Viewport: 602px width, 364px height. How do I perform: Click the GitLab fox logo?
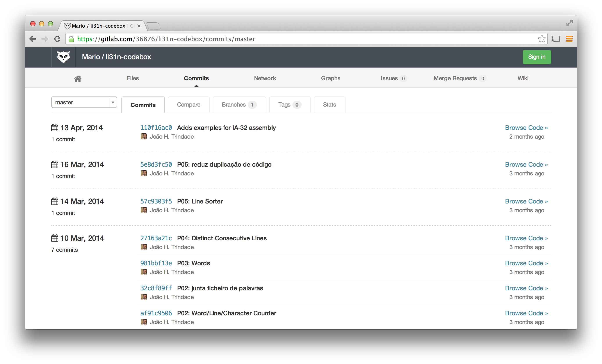pos(64,57)
